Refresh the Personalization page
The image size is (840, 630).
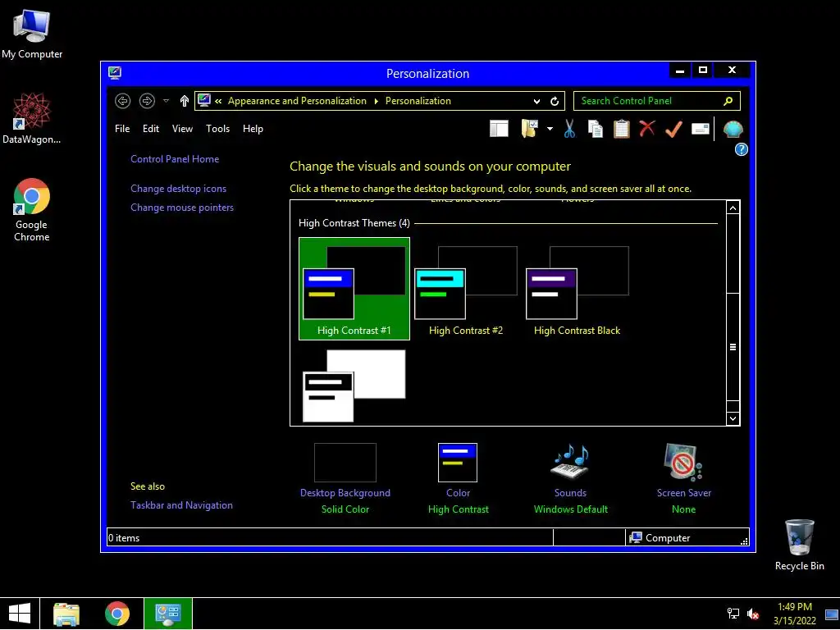[x=555, y=101]
